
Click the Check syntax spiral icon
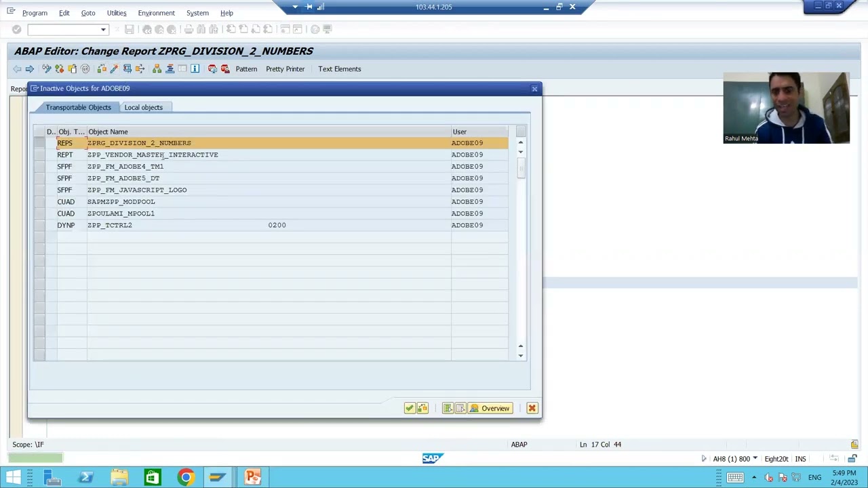85,68
